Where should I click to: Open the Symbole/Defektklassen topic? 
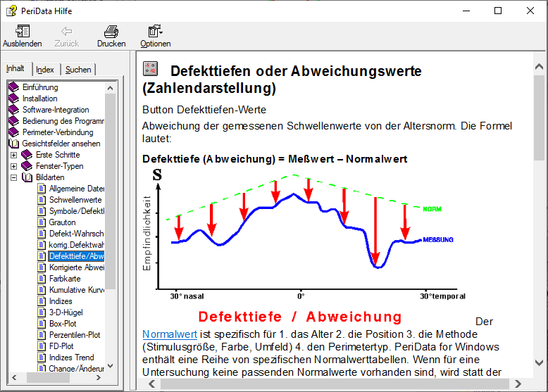[x=77, y=211]
